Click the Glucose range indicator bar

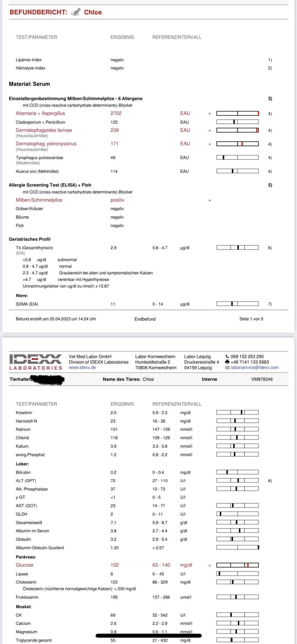[237, 565]
